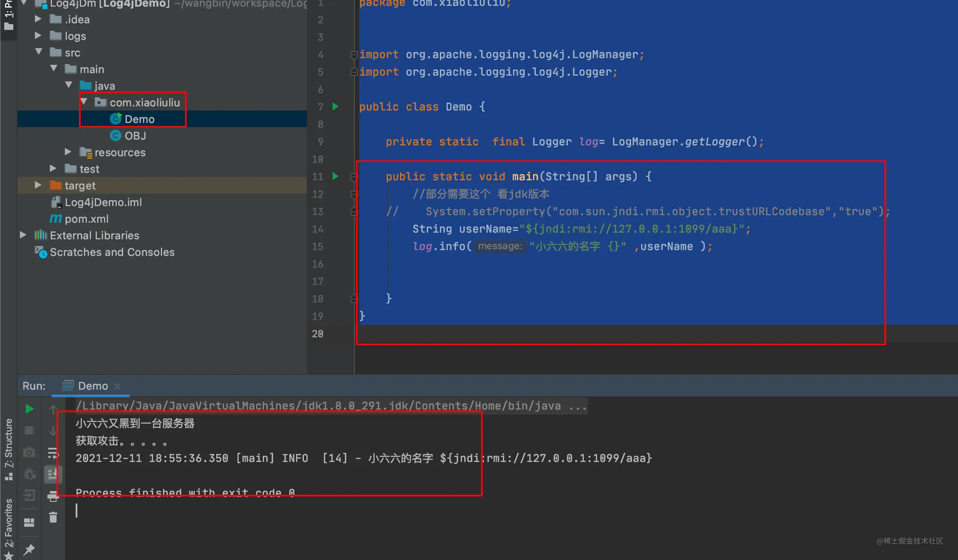This screenshot has height=560, width=958.
Task: Collapse the main folder
Action: [x=54, y=69]
